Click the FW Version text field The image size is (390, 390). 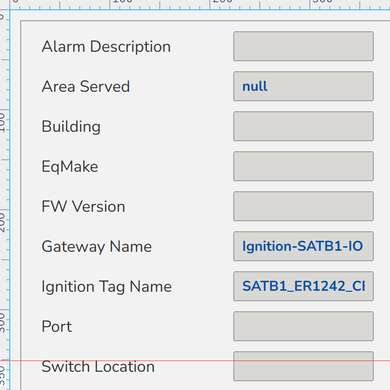click(x=303, y=206)
